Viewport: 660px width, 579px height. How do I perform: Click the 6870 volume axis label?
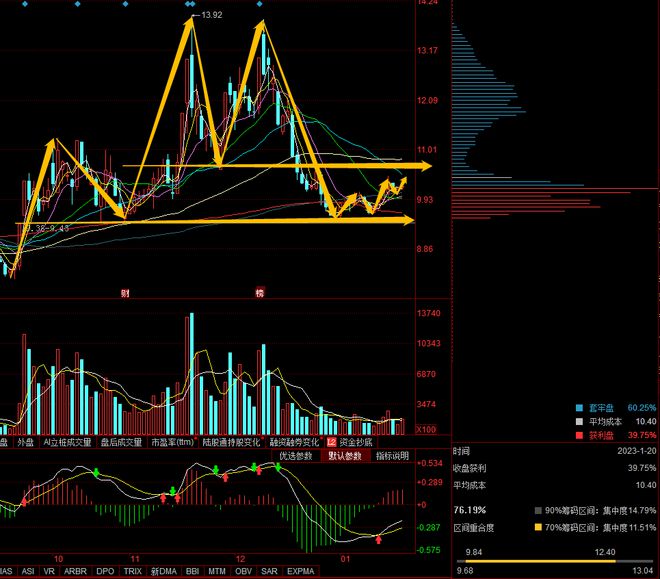coord(426,374)
